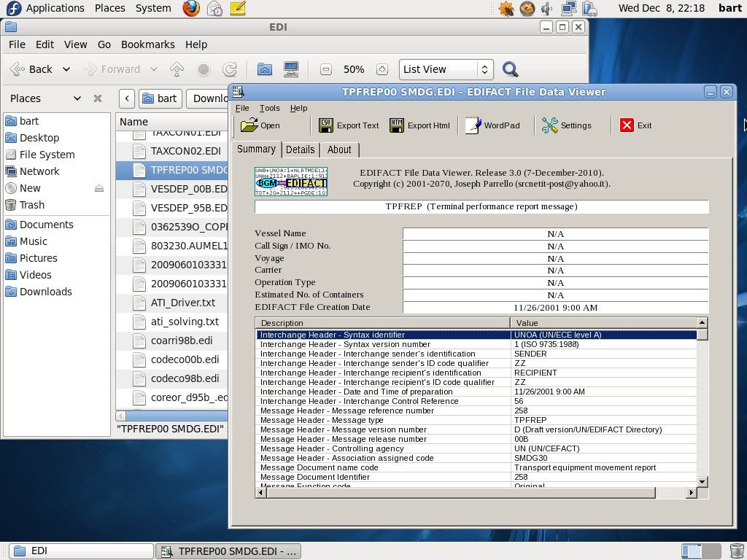Click the table's scroll right arrow
Viewport: 747px width, 560px height.
coord(692,493)
